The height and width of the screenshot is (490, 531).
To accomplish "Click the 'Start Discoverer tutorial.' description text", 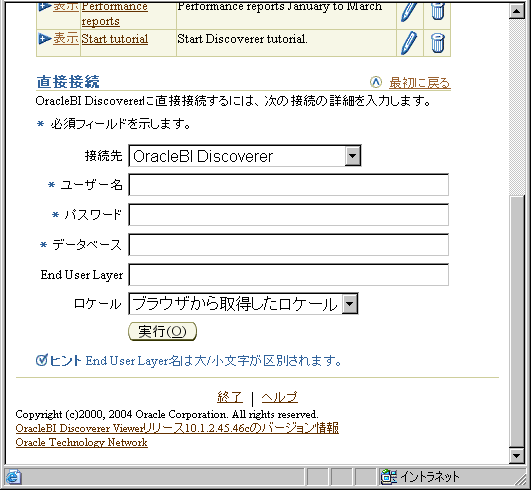I will 242,39.
